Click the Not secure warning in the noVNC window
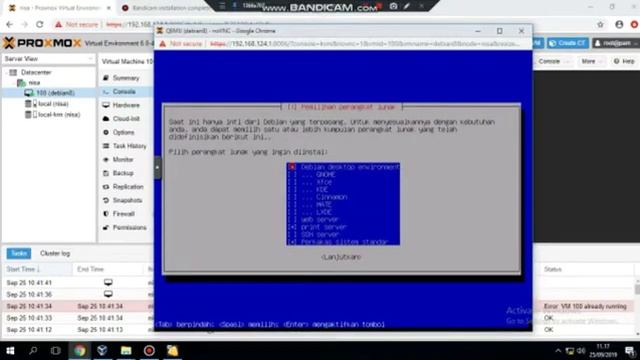The height and width of the screenshot is (360, 640). coord(181,44)
